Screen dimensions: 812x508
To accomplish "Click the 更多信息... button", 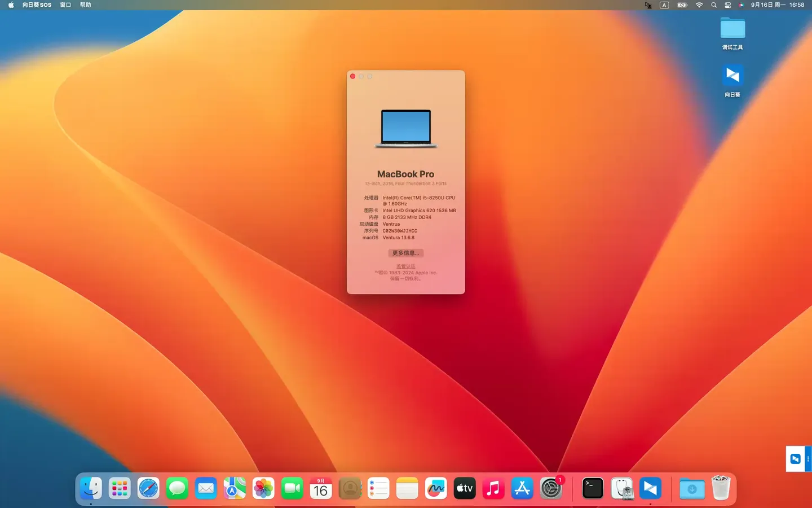I will tap(405, 253).
